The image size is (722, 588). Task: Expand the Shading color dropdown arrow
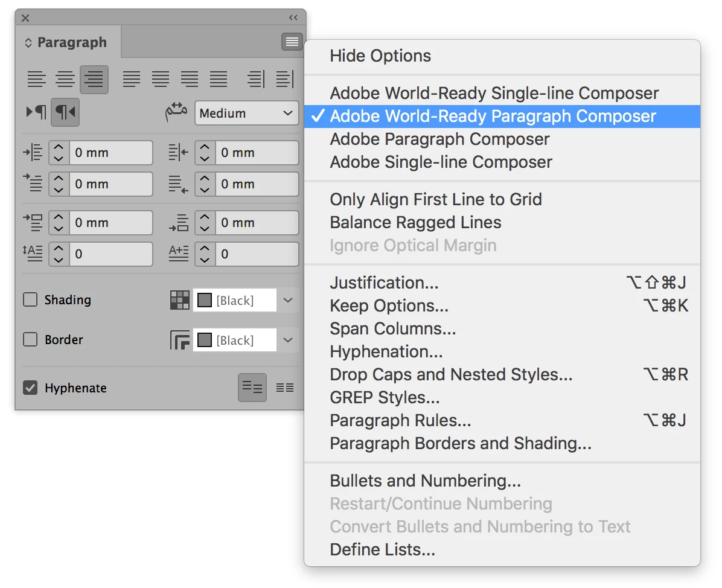[x=288, y=300]
